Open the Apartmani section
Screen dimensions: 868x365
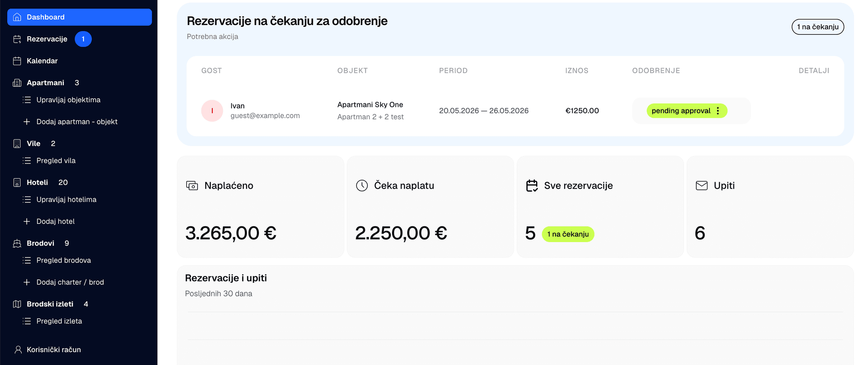[45, 83]
